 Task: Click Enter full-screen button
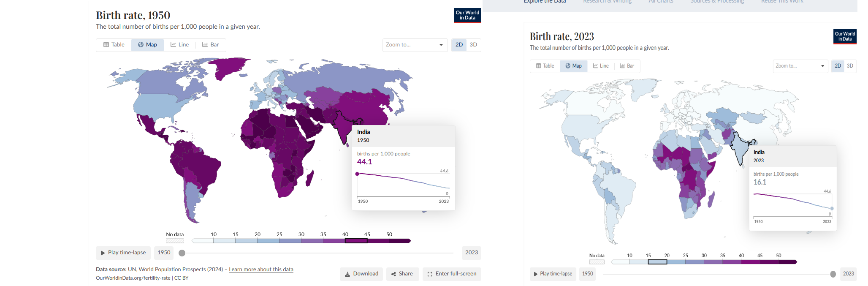[x=452, y=274]
